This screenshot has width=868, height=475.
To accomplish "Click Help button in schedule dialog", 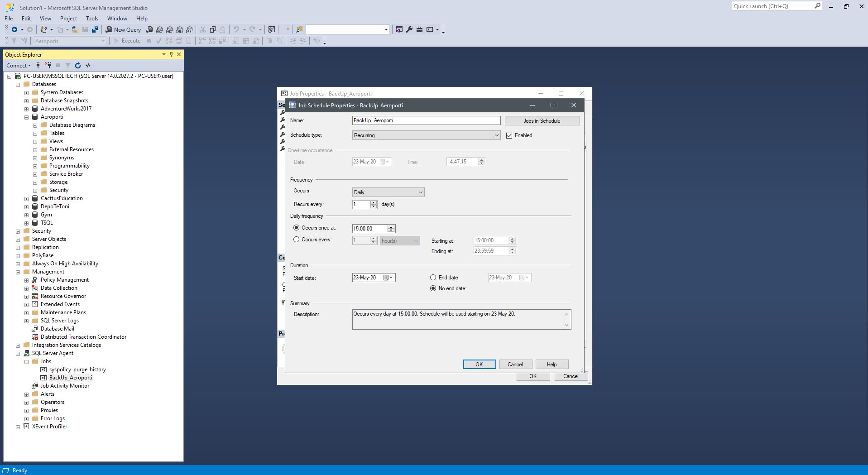I will click(x=551, y=365).
